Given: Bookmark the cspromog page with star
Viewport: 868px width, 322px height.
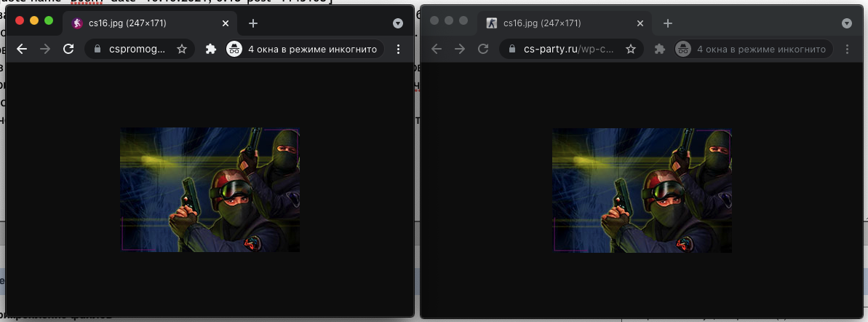Looking at the screenshot, I should click(x=182, y=50).
